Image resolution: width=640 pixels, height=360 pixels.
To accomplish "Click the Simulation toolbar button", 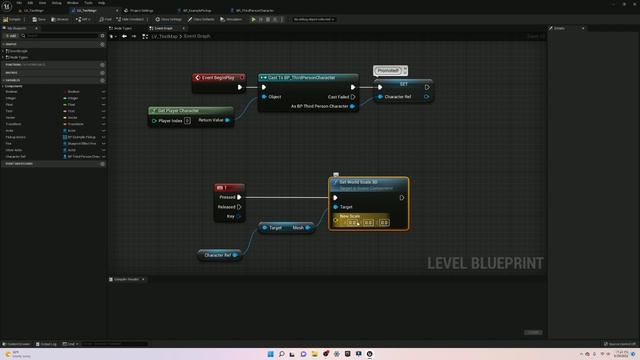I will click(231, 19).
